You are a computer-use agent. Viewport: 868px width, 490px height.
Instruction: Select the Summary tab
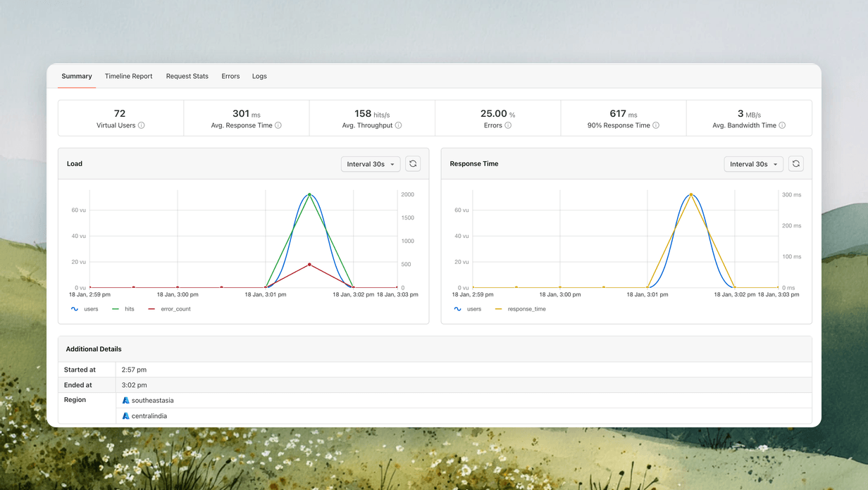pos(77,76)
